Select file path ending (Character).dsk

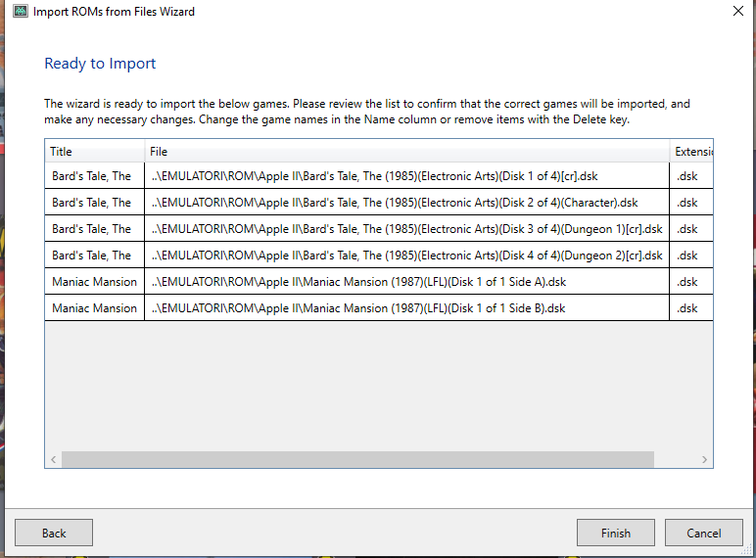tap(407, 203)
